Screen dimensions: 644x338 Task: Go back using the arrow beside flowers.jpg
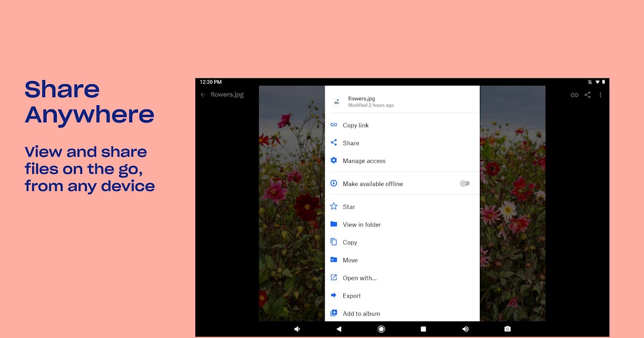click(203, 95)
